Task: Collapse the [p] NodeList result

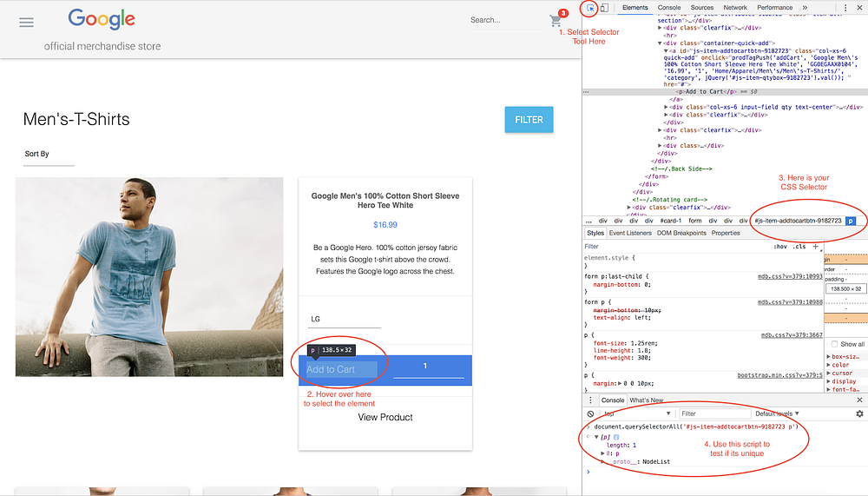Action: click(x=596, y=437)
